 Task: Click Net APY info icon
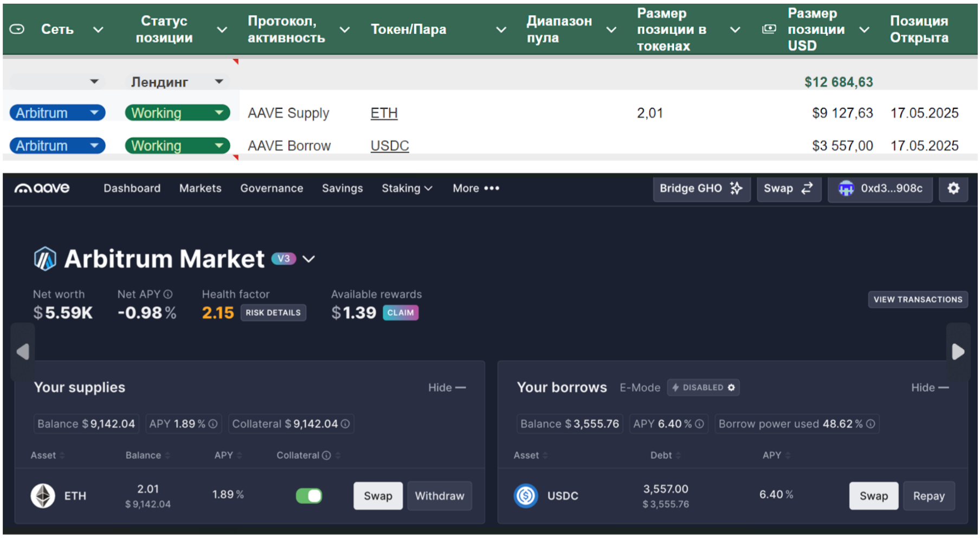168,294
